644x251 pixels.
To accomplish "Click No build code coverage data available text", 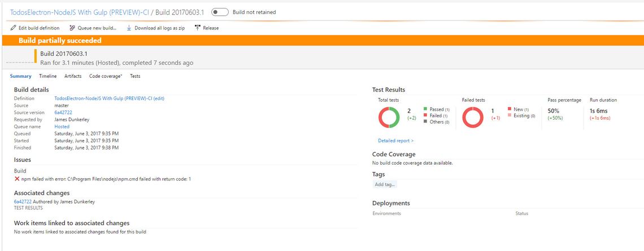I will click(x=412, y=163).
